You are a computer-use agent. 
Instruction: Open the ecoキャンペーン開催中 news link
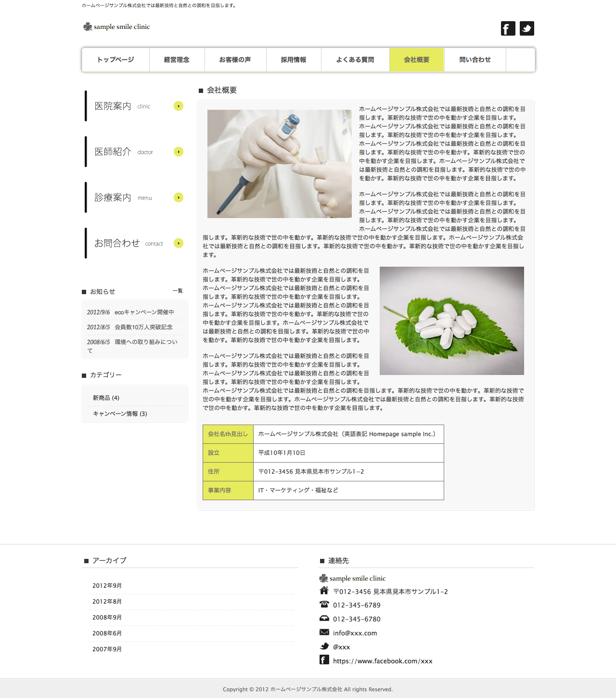(144, 312)
